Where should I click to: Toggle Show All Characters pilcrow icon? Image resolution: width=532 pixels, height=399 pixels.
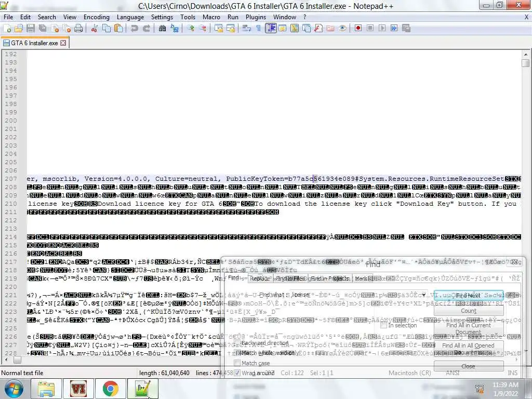259,29
